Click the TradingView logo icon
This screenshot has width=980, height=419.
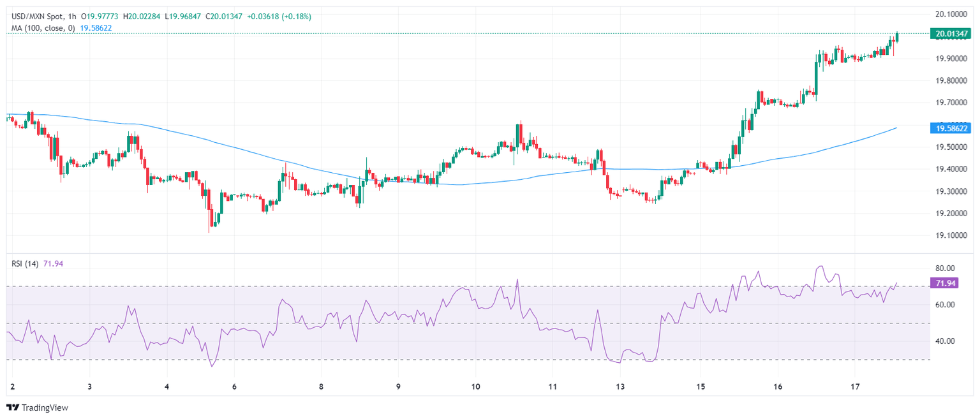click(13, 408)
